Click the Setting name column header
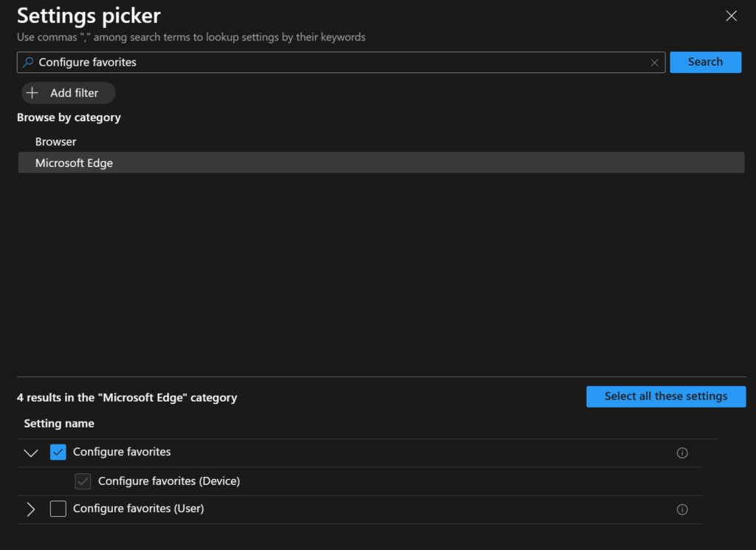Image resolution: width=756 pixels, height=550 pixels. pos(59,423)
